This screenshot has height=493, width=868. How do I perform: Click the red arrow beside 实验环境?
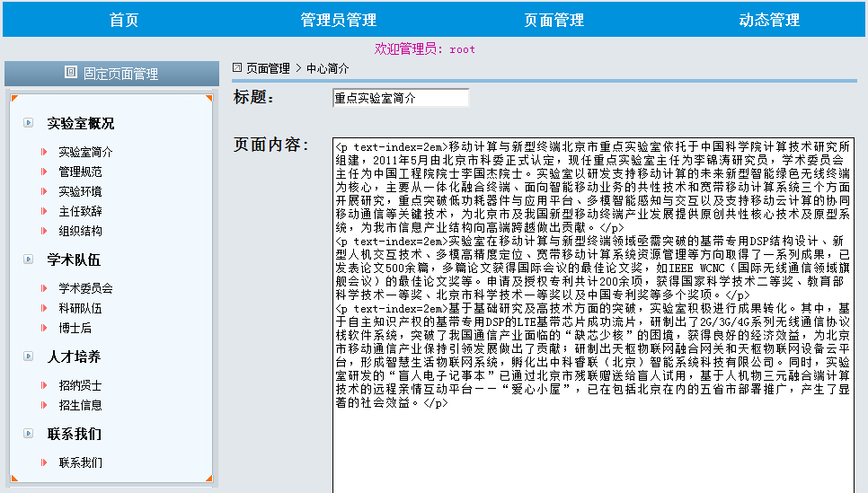tap(44, 191)
